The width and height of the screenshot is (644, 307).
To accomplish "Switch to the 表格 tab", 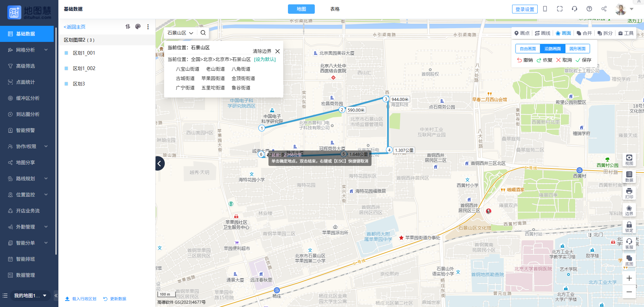I will [x=335, y=9].
